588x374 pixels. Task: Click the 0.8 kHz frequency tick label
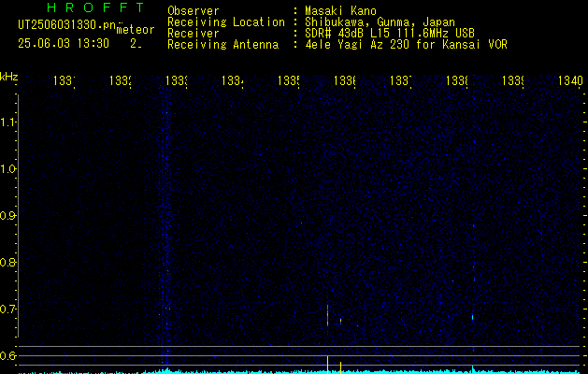pyautogui.click(x=7, y=262)
